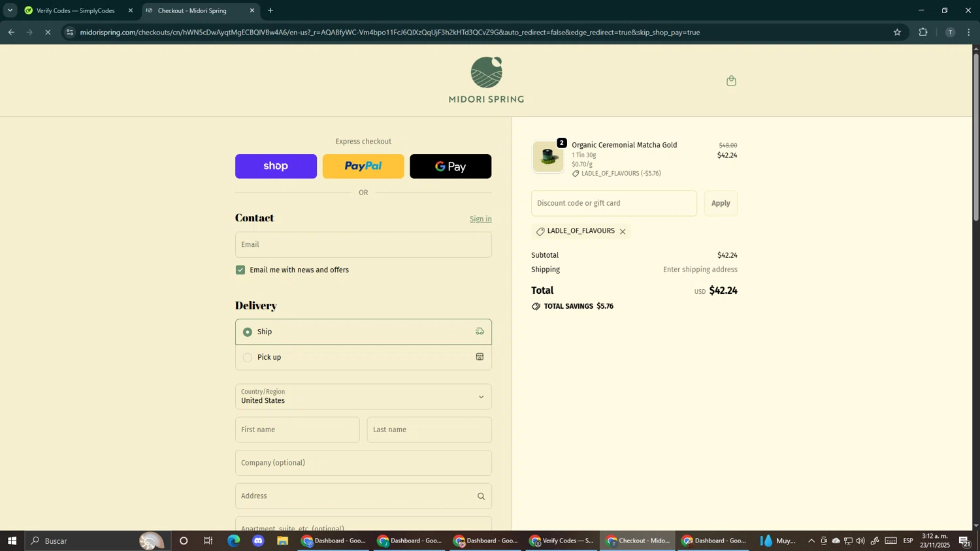The width and height of the screenshot is (980, 551).
Task: Open the volume control in system tray
Action: coord(860,541)
